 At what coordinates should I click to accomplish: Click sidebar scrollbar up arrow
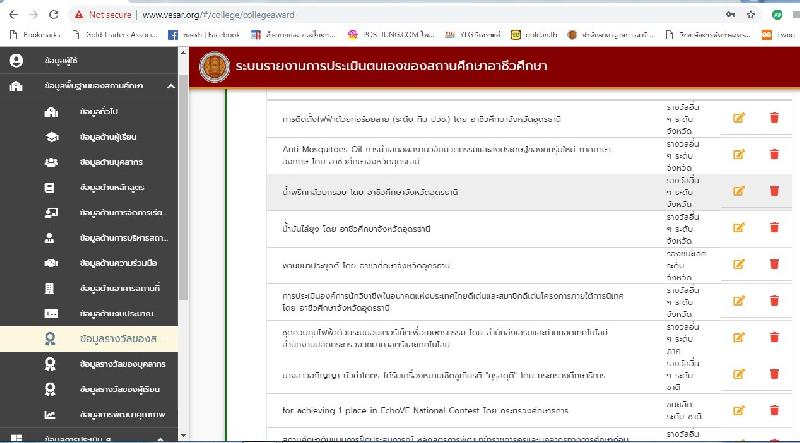pos(183,52)
